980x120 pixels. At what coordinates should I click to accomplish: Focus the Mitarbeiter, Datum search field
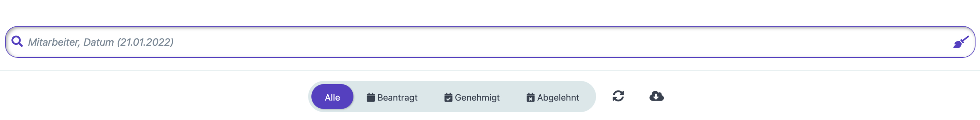490,42
